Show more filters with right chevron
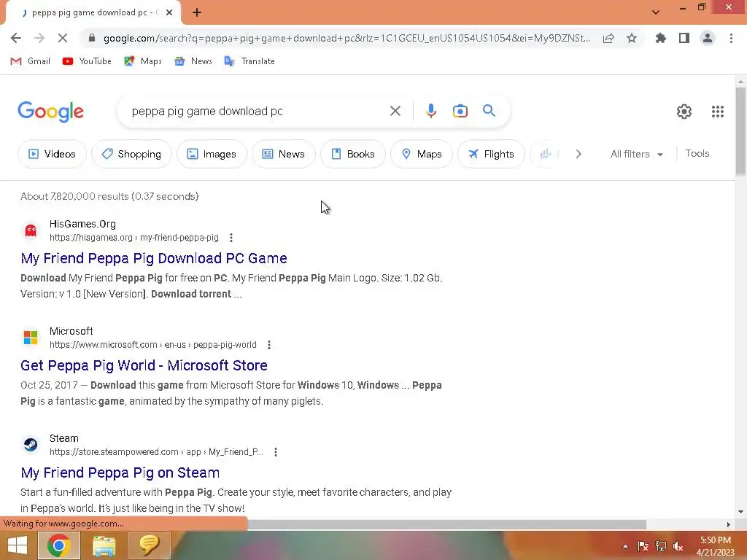Screen dimensions: 747x560 click(x=578, y=154)
